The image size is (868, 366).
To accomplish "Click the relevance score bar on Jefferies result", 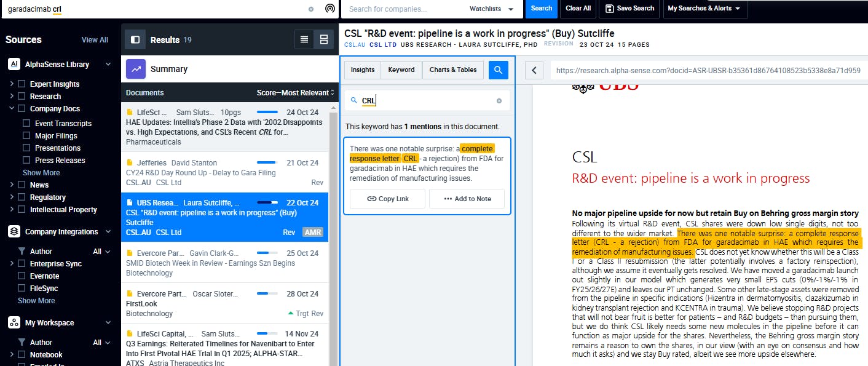I will pyautogui.click(x=267, y=163).
